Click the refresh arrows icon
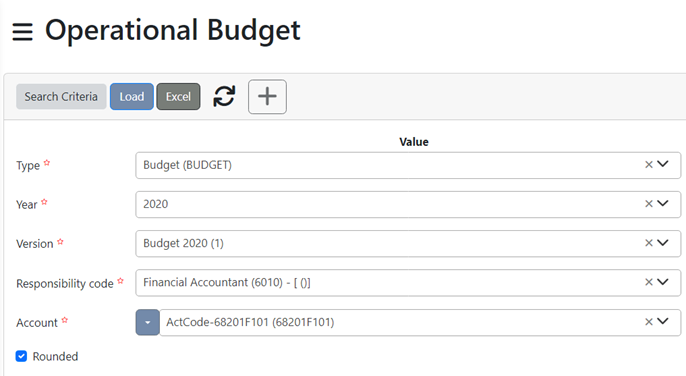 tap(224, 96)
